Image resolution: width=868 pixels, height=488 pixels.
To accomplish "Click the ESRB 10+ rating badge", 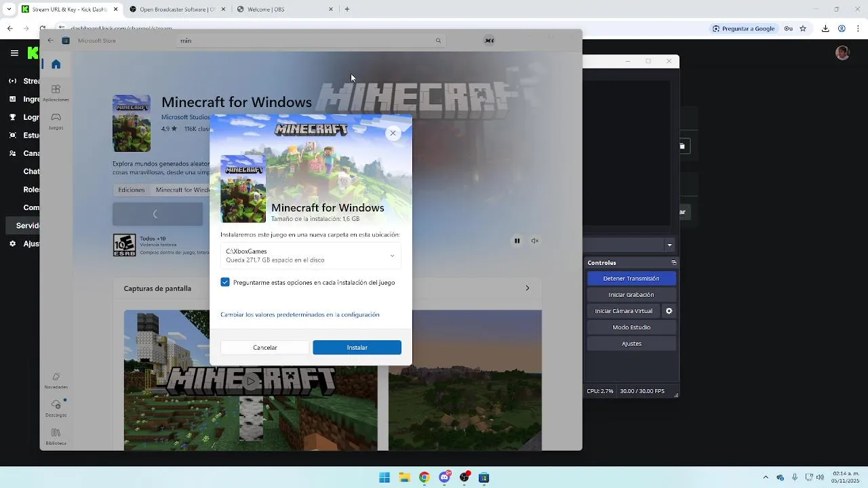I will click(124, 245).
